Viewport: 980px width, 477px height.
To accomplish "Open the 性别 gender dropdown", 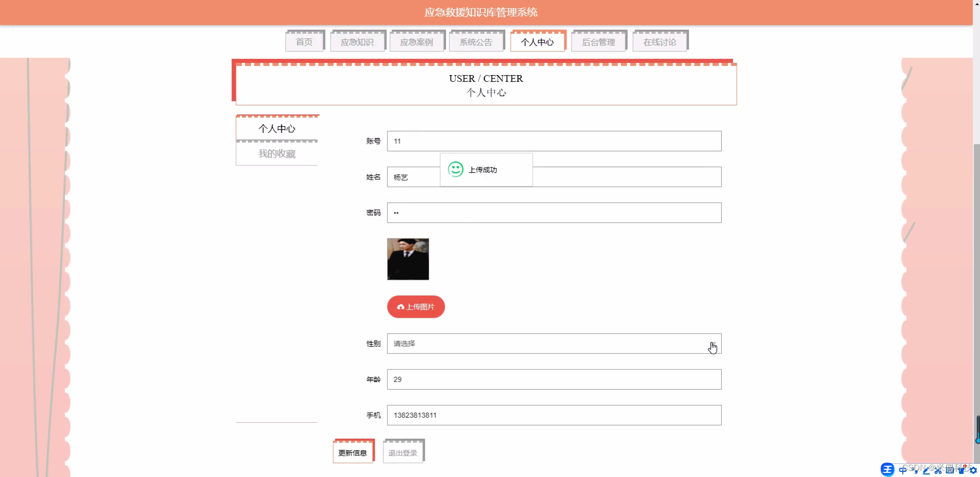I will [x=554, y=344].
